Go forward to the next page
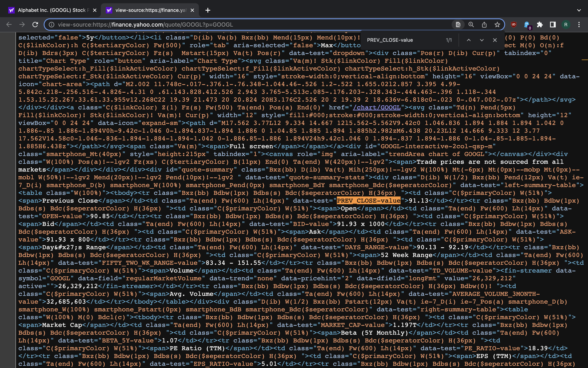 (x=22, y=25)
